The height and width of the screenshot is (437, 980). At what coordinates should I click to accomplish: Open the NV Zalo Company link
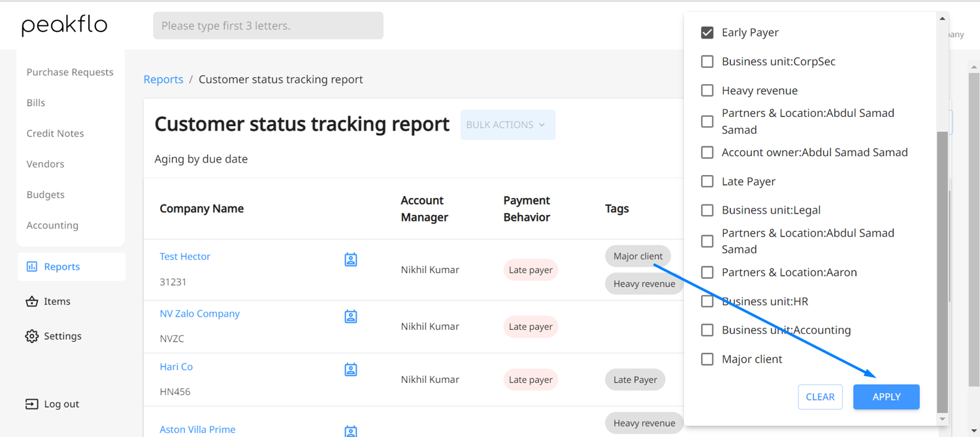199,314
